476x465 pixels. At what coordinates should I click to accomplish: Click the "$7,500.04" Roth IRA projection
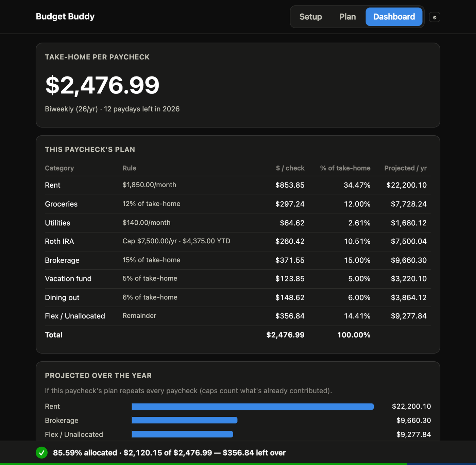pos(409,241)
